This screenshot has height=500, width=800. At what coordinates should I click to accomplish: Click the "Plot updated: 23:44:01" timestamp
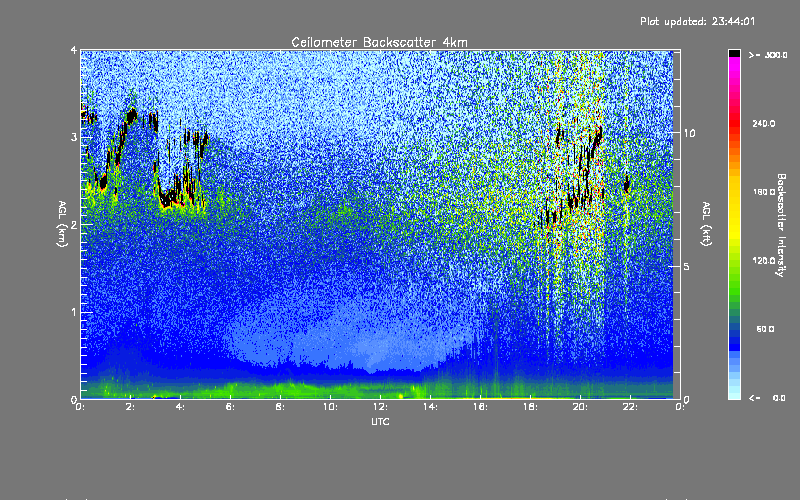(x=697, y=21)
